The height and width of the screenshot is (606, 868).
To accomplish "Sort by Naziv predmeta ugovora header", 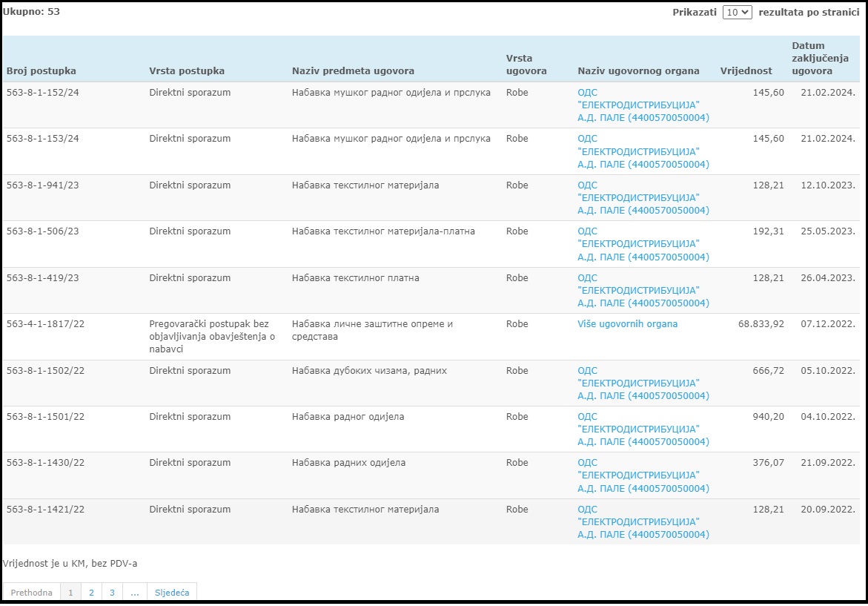I will pos(353,71).
